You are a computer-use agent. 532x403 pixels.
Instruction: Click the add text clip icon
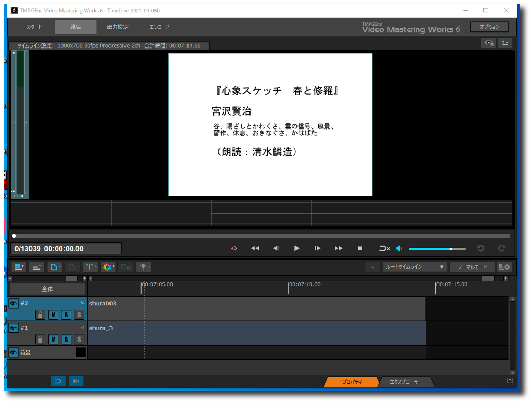click(90, 267)
